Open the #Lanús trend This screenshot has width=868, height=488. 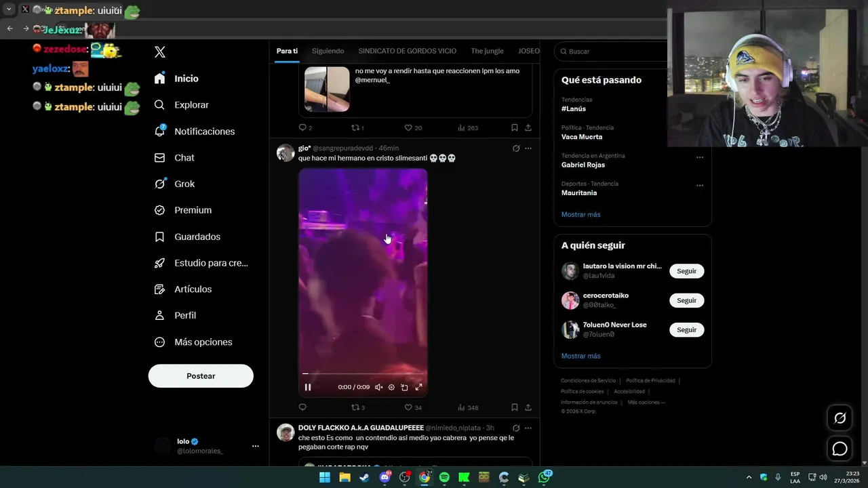click(x=574, y=108)
